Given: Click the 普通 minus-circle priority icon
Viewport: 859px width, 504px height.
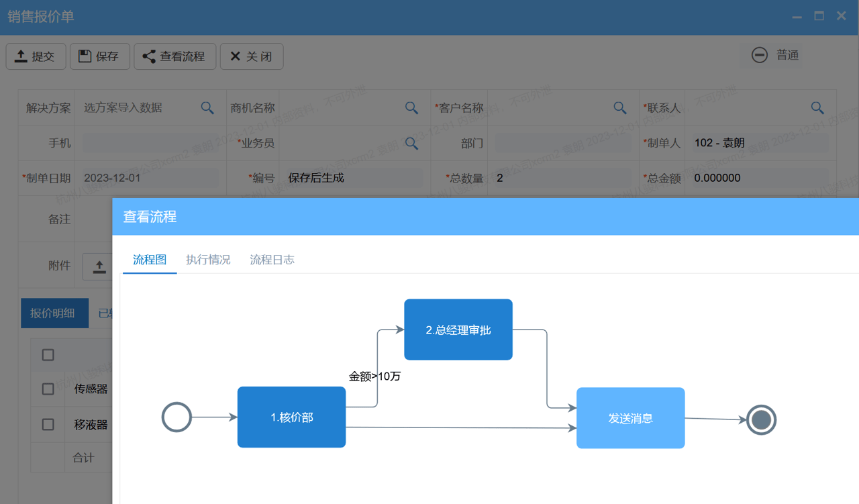Looking at the screenshot, I should pyautogui.click(x=759, y=54).
